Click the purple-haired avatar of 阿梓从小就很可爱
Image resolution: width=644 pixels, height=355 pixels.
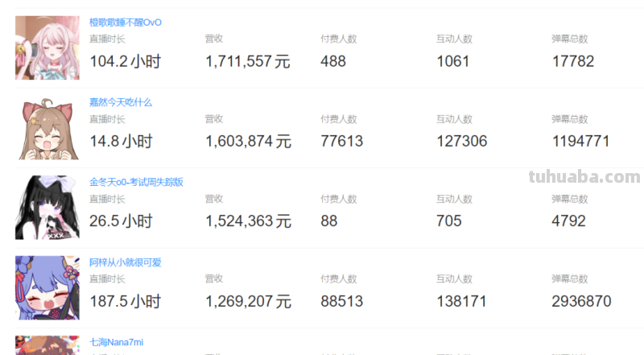tap(47, 287)
